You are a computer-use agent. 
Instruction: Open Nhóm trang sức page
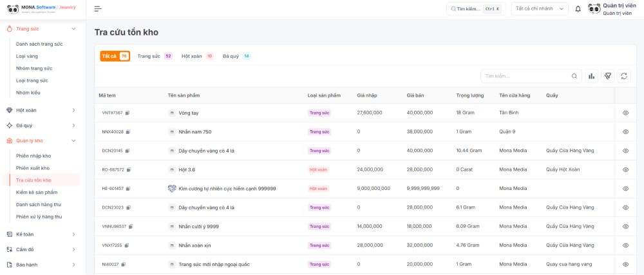pyautogui.click(x=34, y=68)
